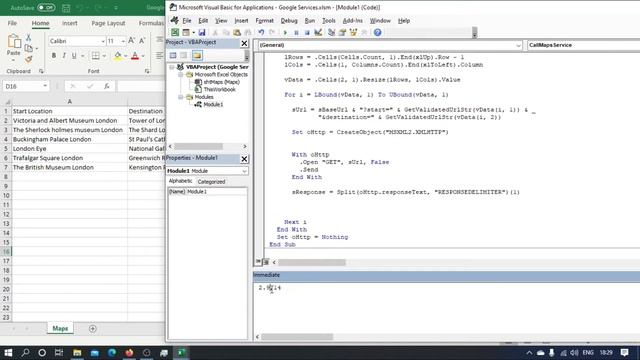The width and height of the screenshot is (640, 360).
Task: Click Insert UserForm icon in VBA toolbar
Action: point(186,32)
